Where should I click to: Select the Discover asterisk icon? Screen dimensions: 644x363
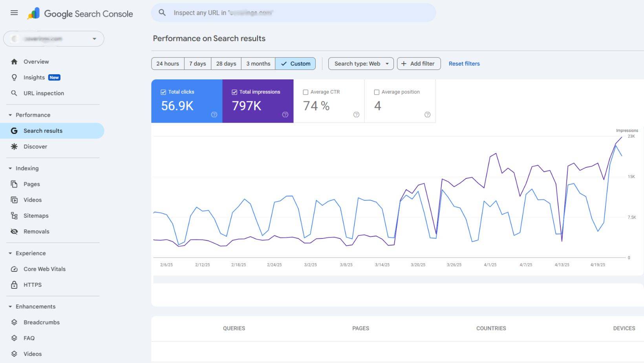[x=14, y=146]
